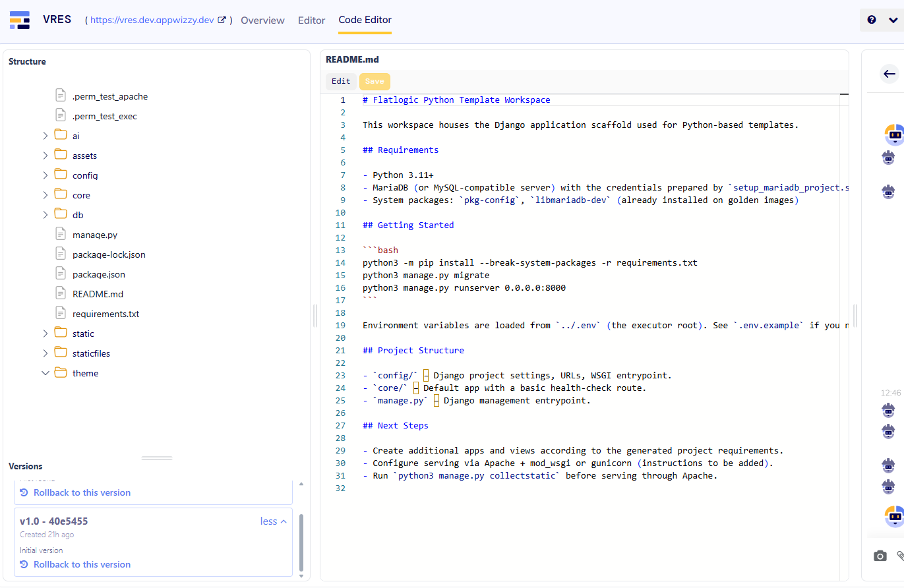Open external link icon beside app URL
Viewport: 904px width, 588px height.
tap(222, 20)
